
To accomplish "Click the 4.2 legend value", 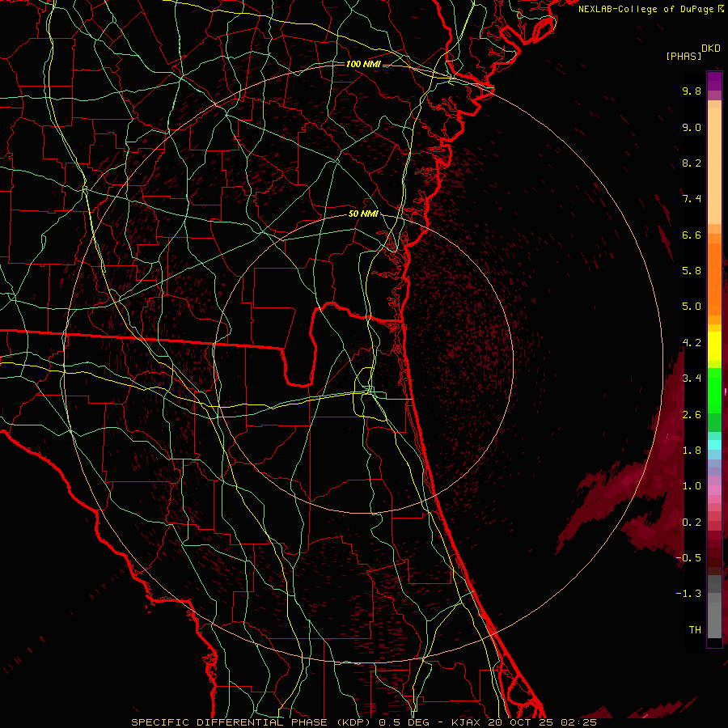I will (692, 343).
